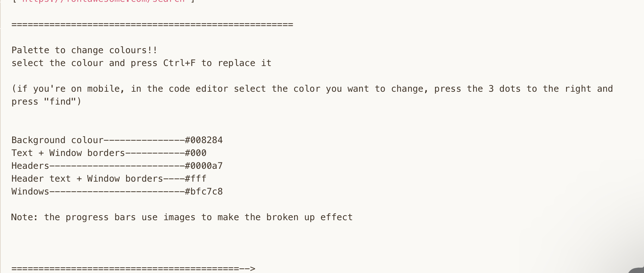The width and height of the screenshot is (644, 273).
Task: Click the #0000a7 headers colour code
Action: click(x=204, y=166)
